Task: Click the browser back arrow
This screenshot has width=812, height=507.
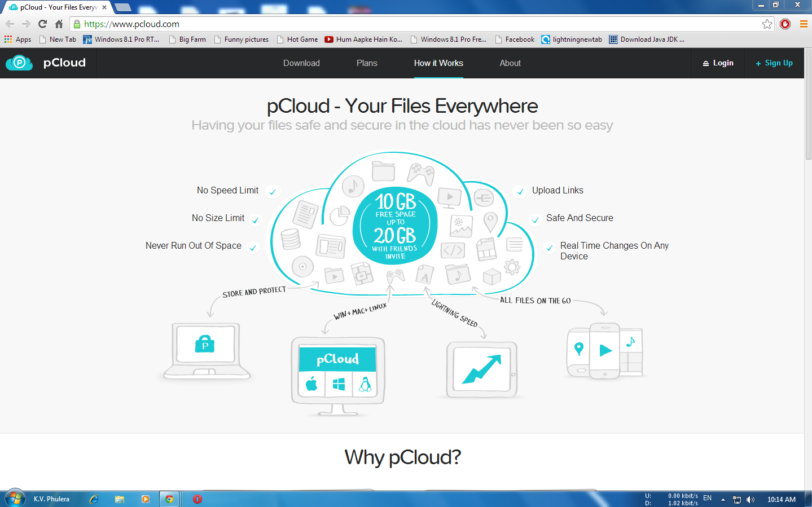Action: pos(10,24)
